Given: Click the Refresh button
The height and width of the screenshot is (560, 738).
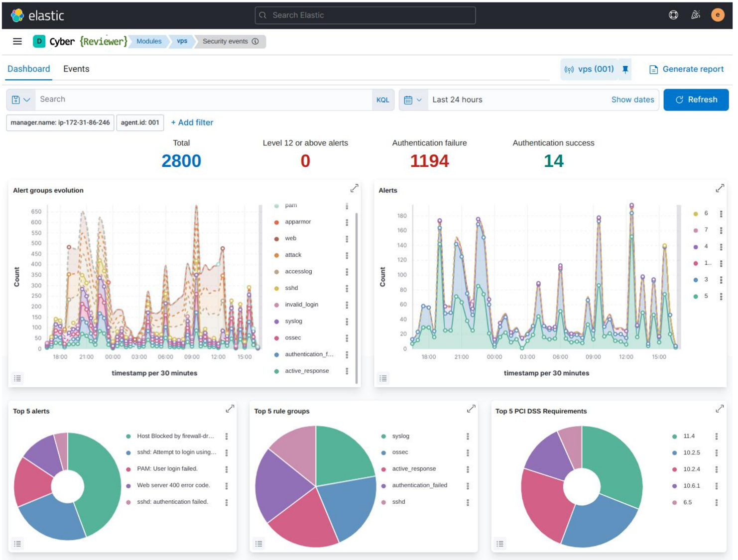Looking at the screenshot, I should pyautogui.click(x=696, y=100).
